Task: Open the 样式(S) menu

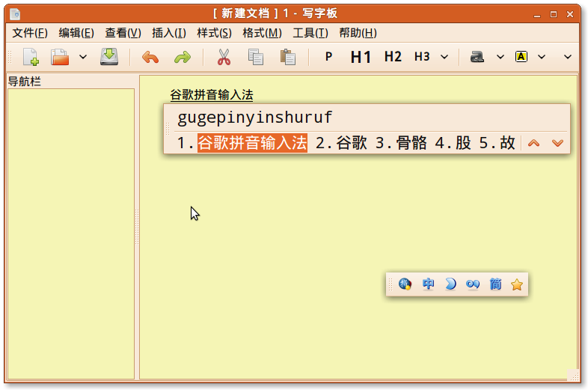Action: coord(215,33)
